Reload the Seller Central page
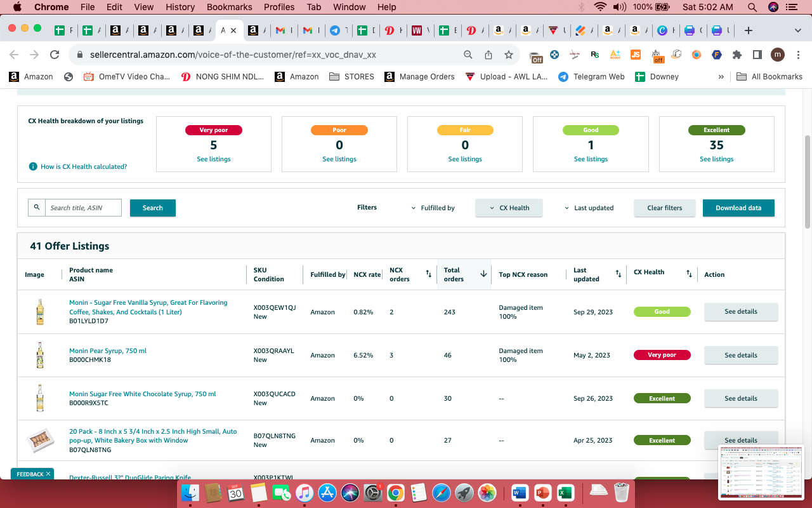 (55, 55)
